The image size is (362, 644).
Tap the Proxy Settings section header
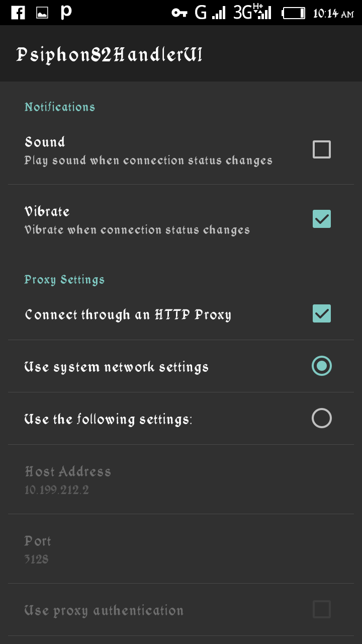tap(64, 280)
